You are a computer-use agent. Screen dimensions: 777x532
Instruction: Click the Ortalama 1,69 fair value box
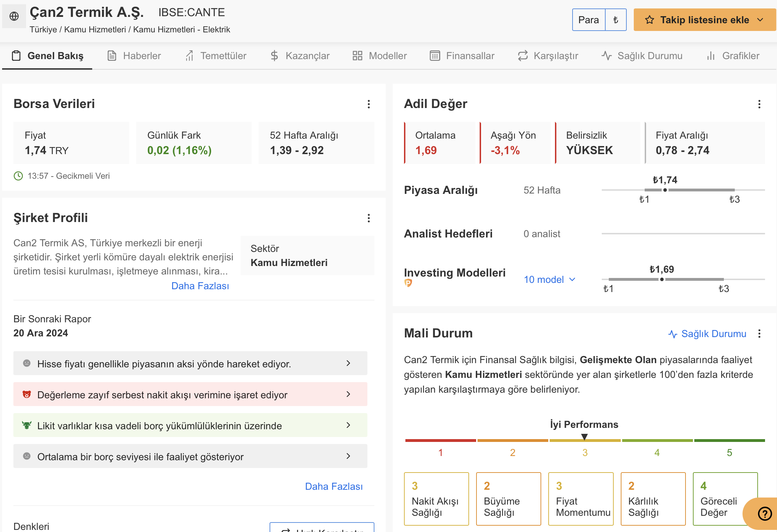coord(440,143)
